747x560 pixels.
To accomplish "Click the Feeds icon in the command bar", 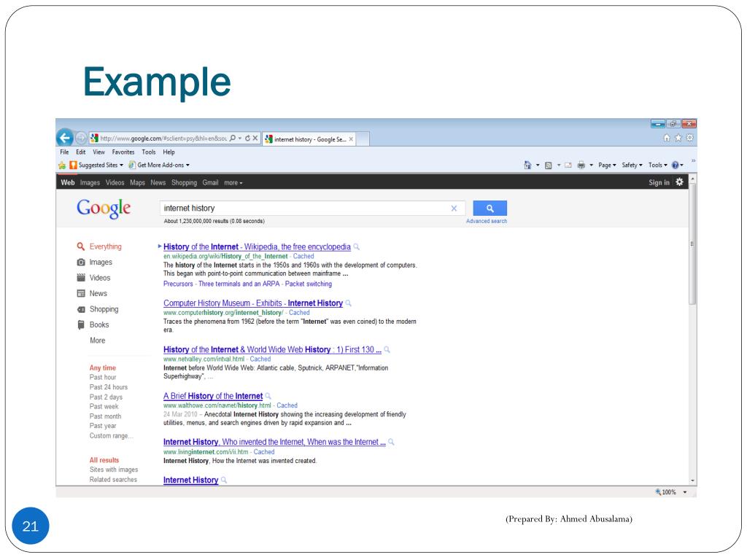I will tap(549, 166).
